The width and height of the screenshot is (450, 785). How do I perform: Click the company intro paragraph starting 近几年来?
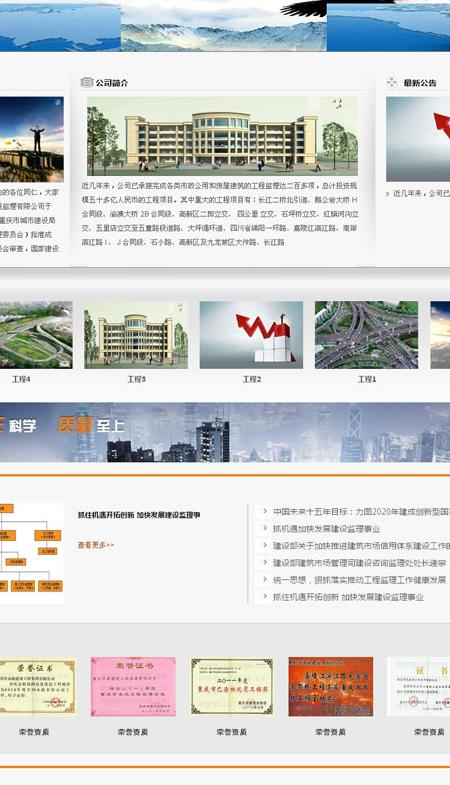(220, 214)
